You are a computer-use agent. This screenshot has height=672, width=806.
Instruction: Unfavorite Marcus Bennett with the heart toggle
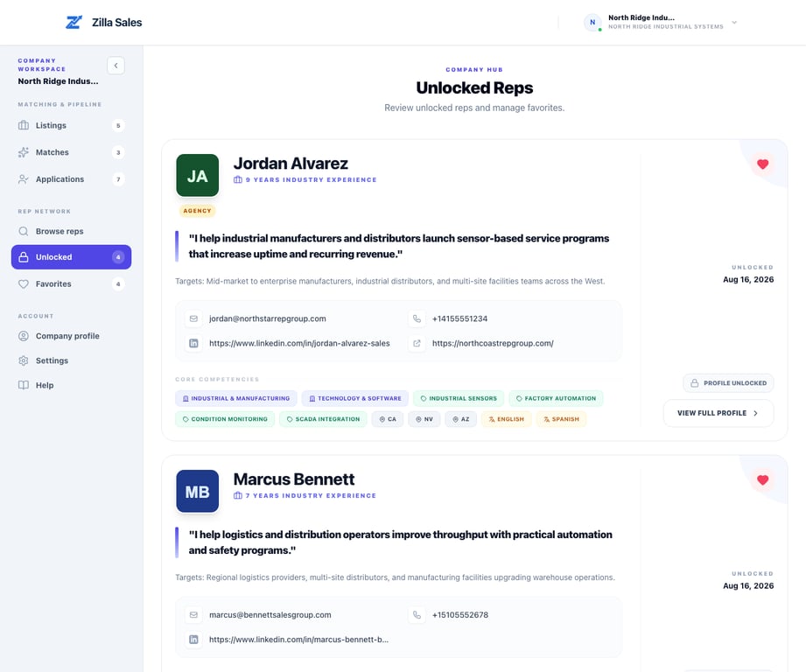[763, 479]
